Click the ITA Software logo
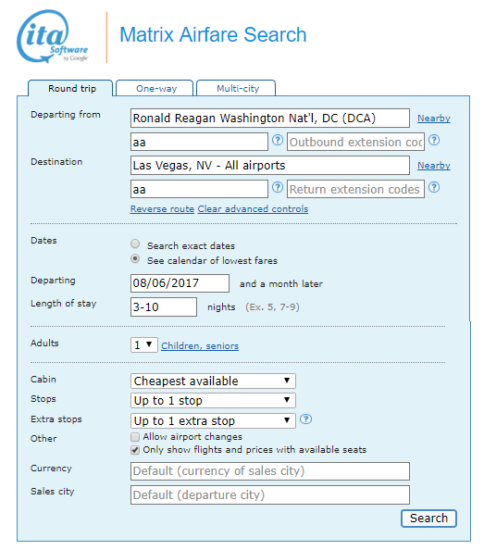This screenshot has height=550, width=484. coord(52,37)
